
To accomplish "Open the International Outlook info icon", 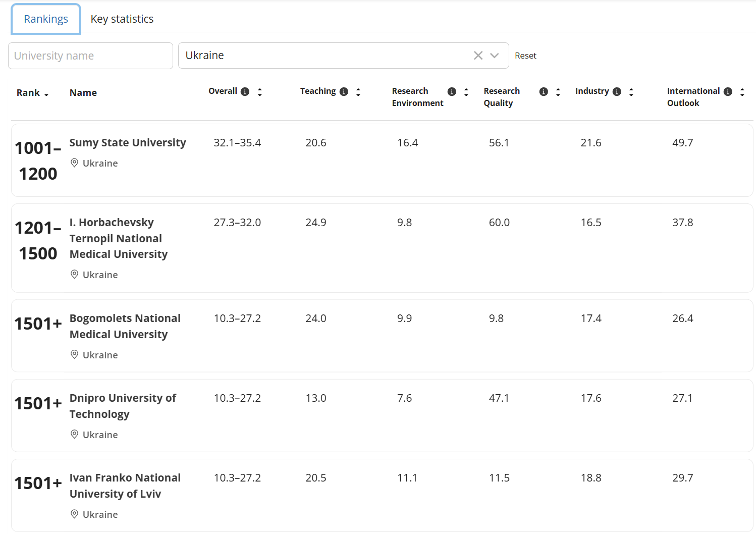I will 728,91.
